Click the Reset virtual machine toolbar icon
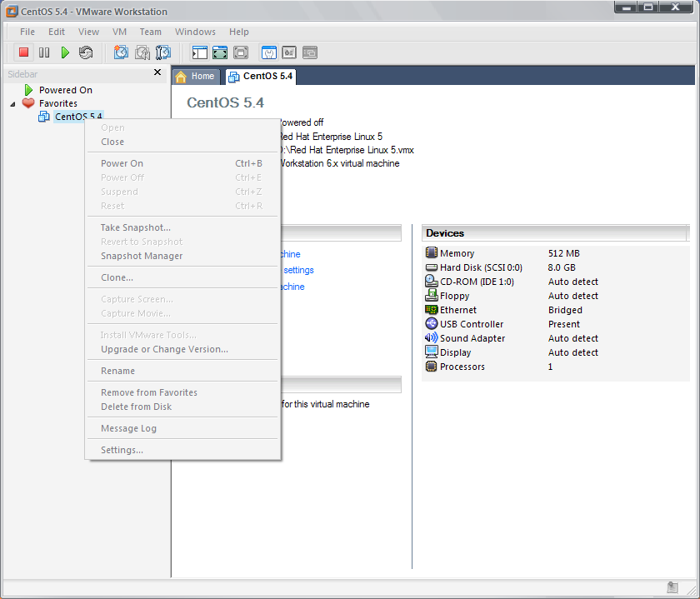Screen dimensions: 700x599 point(86,52)
